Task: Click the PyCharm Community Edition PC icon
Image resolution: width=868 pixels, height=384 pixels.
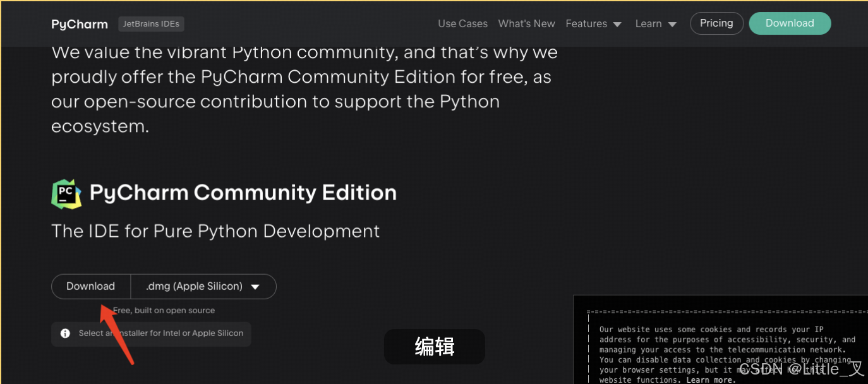Action: click(66, 193)
